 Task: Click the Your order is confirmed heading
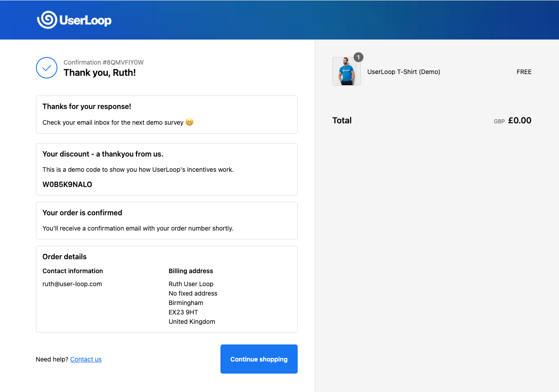pos(82,213)
